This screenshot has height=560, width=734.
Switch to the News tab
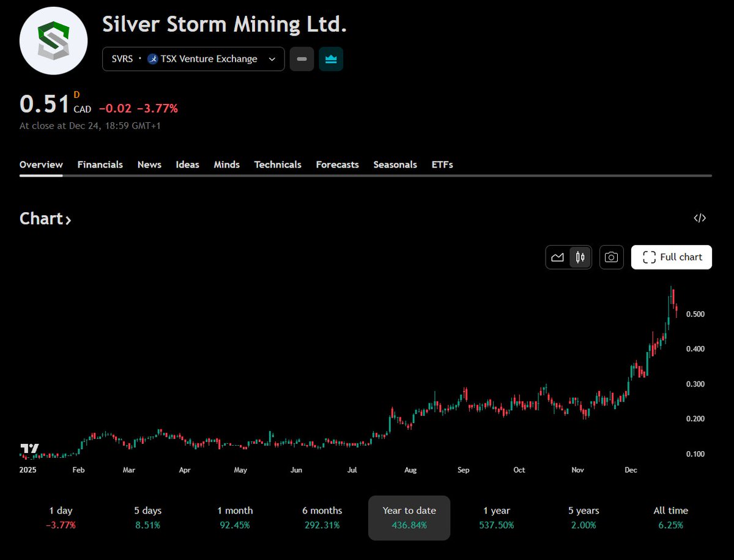(x=149, y=164)
